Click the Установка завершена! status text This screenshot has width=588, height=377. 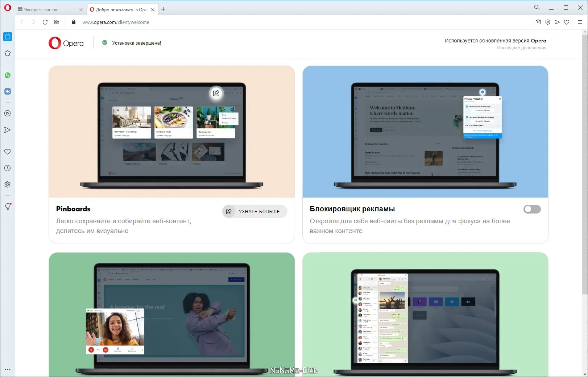[x=136, y=43]
